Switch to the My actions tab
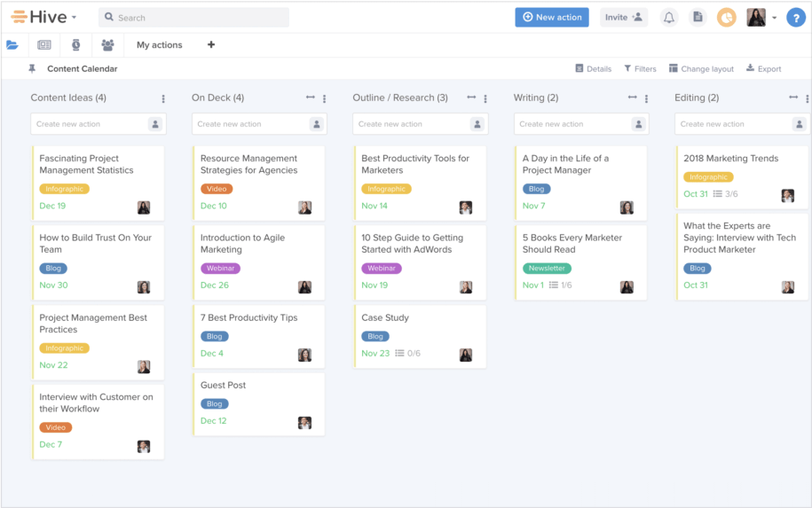The image size is (812, 508). 160,45
